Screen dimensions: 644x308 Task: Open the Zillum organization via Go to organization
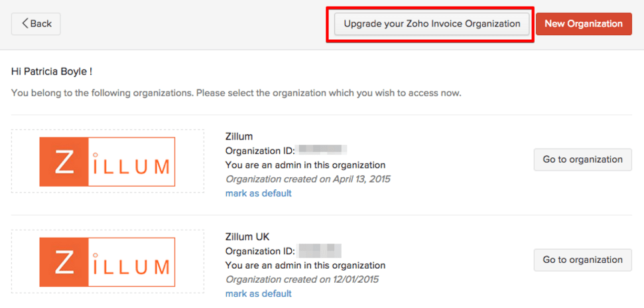tap(582, 159)
